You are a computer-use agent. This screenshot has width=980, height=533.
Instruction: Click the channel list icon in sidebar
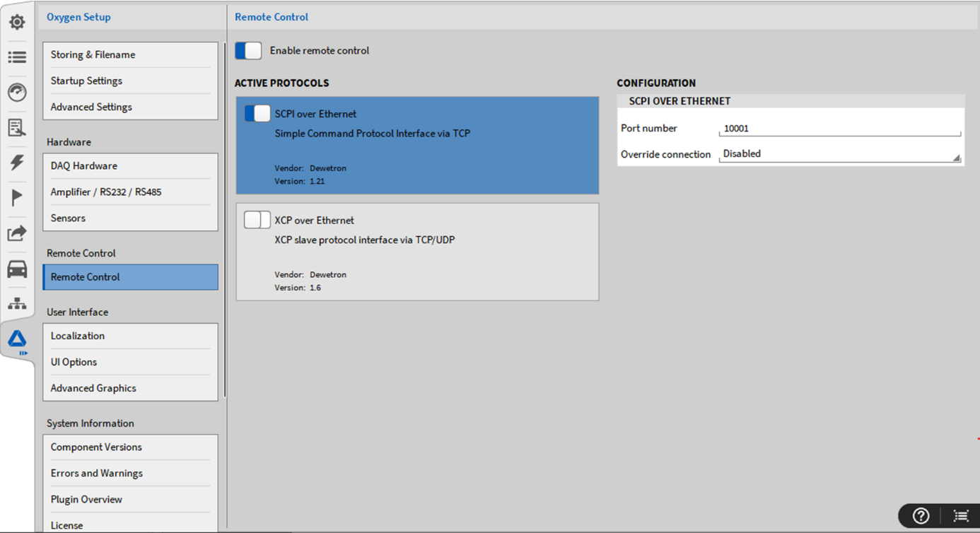point(17,57)
